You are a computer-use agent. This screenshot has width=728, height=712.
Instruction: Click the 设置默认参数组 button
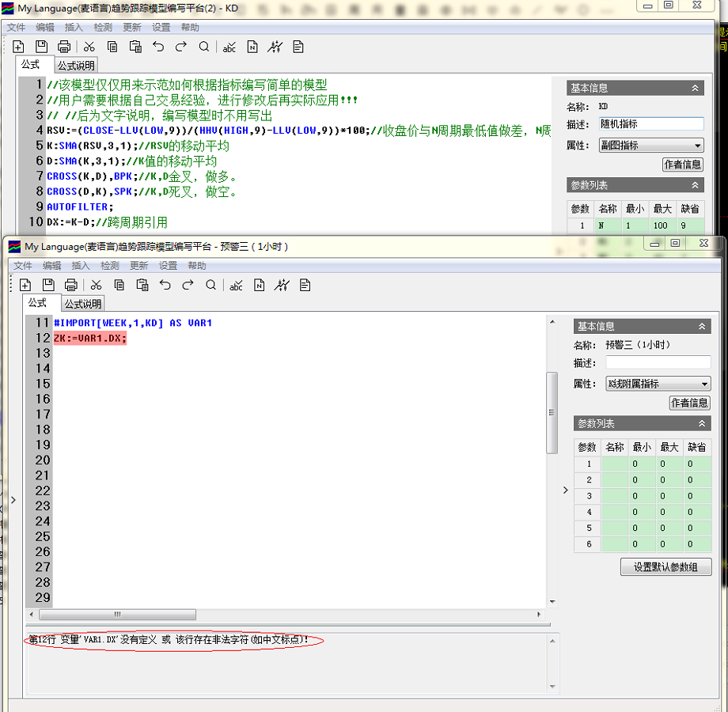pyautogui.click(x=666, y=567)
